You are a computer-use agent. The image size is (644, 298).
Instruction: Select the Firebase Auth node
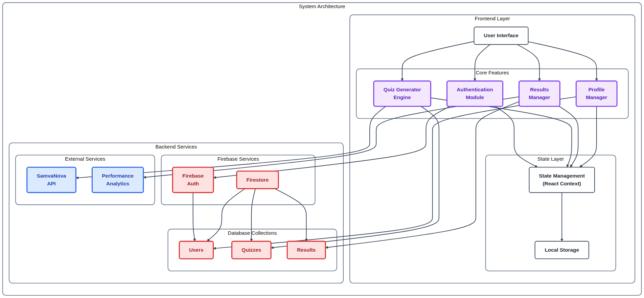pyautogui.click(x=193, y=180)
